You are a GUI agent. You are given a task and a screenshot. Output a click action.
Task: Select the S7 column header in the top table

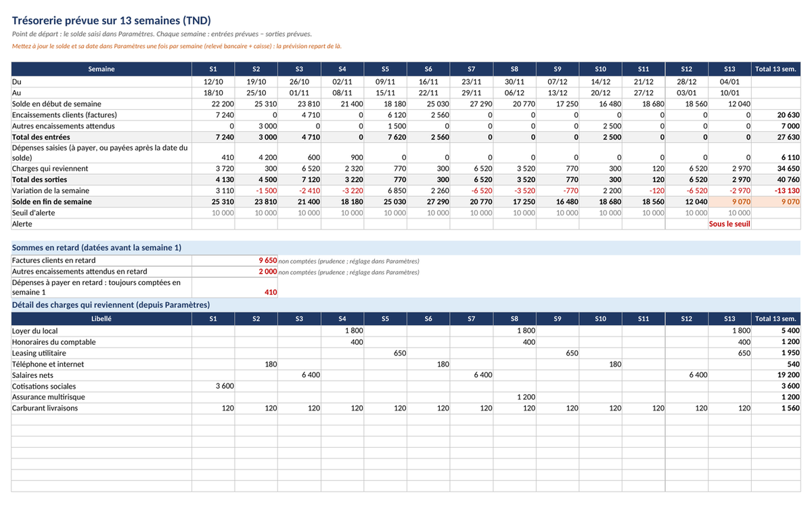pyautogui.click(x=472, y=69)
